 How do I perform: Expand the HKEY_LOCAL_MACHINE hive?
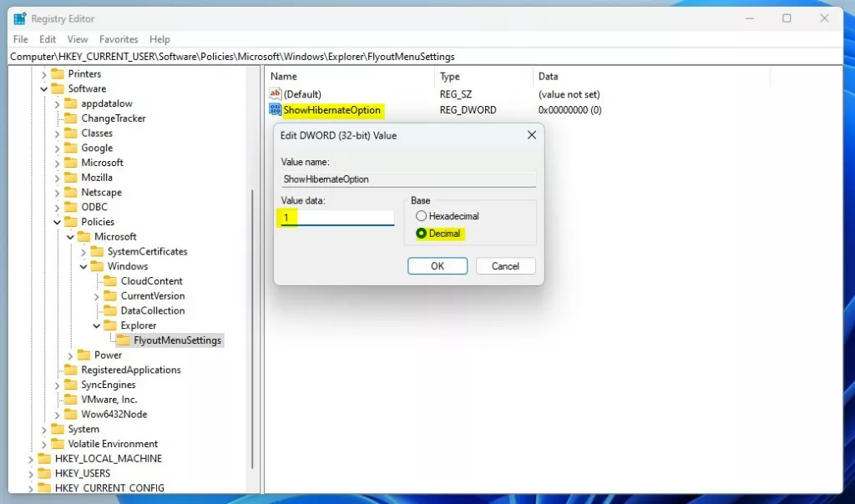tap(31, 459)
